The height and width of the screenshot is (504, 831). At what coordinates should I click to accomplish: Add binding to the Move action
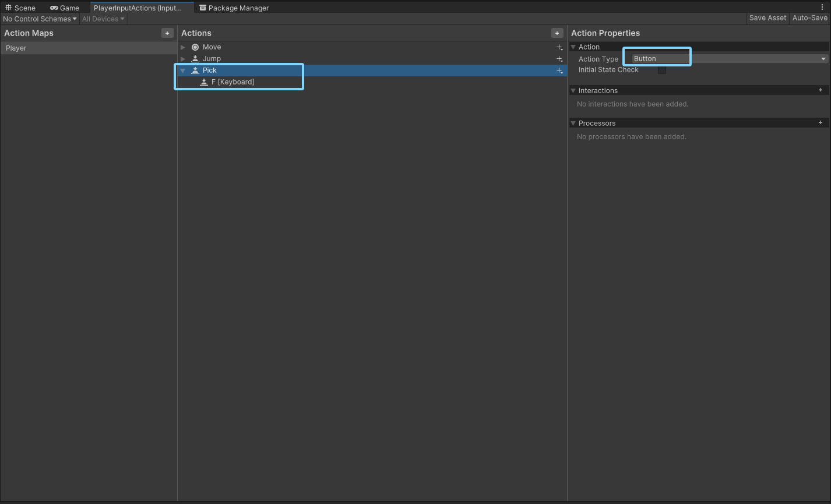click(559, 47)
